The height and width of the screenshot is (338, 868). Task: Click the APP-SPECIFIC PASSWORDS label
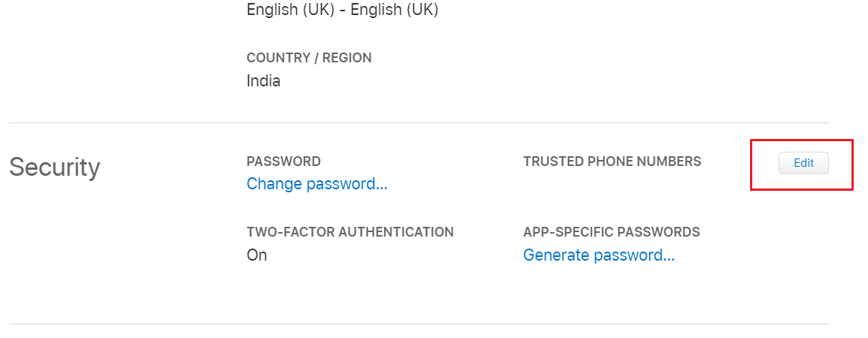pyautogui.click(x=611, y=232)
